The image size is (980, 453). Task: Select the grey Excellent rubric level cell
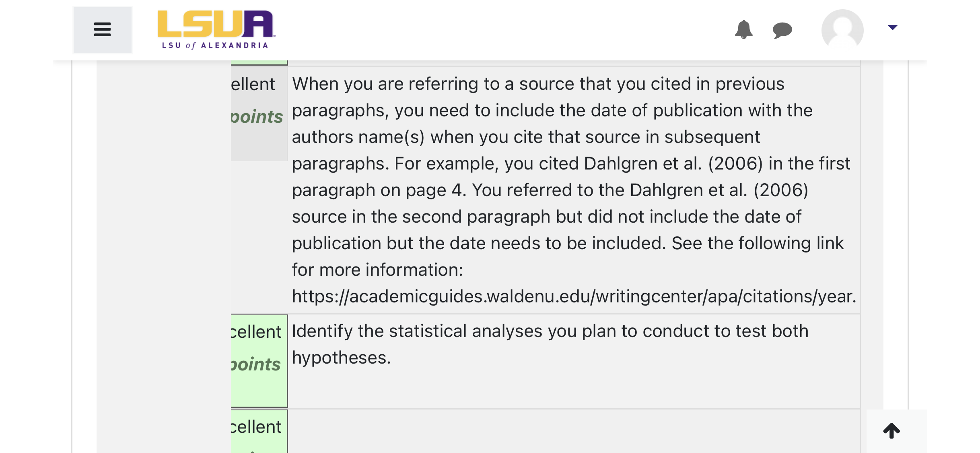259,114
